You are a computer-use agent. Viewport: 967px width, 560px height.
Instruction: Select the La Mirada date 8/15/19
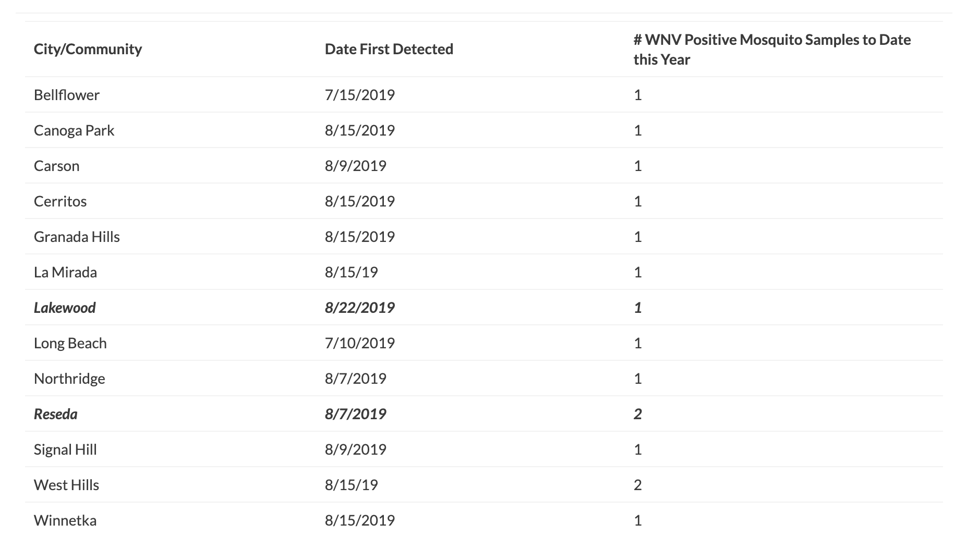(351, 272)
